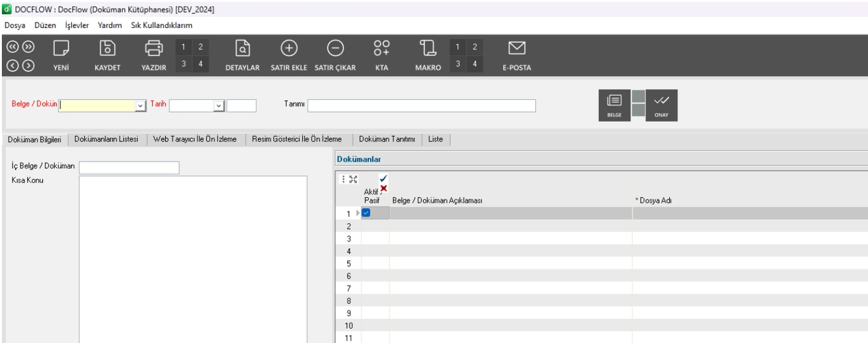The width and height of the screenshot is (868, 343).
Task: Toggle the Aktif/Pasif checkbox in row 1
Action: 366,213
